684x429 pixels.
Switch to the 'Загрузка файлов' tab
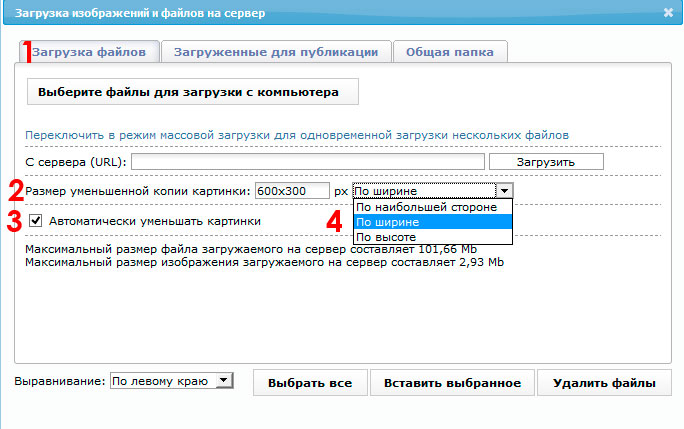[x=89, y=51]
